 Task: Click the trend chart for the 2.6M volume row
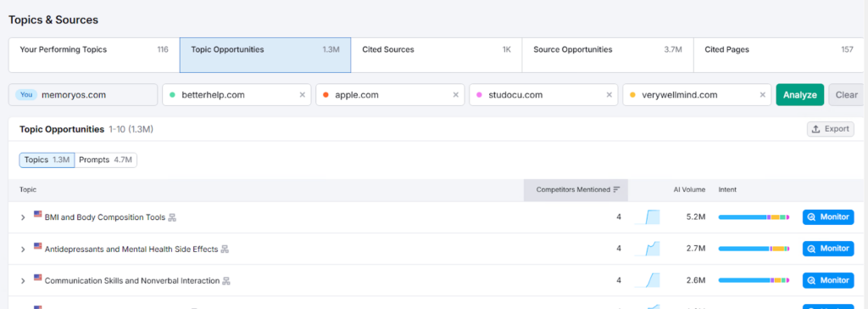[x=647, y=280]
